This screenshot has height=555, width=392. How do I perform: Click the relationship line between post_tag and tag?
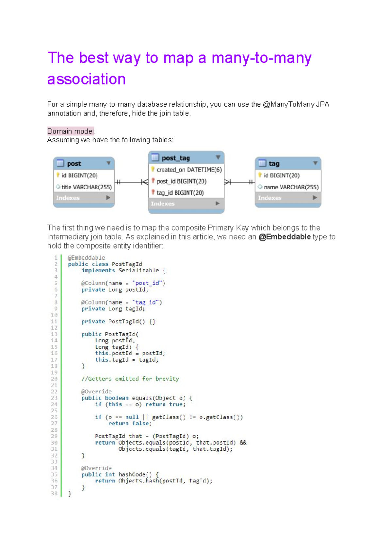(x=239, y=182)
